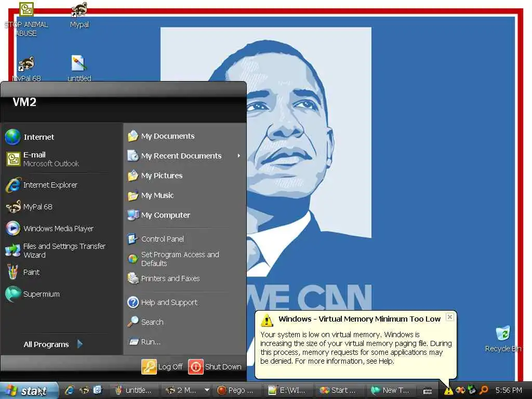Select the Recycle Bin icon
The width and height of the screenshot is (532, 399).
503,338
